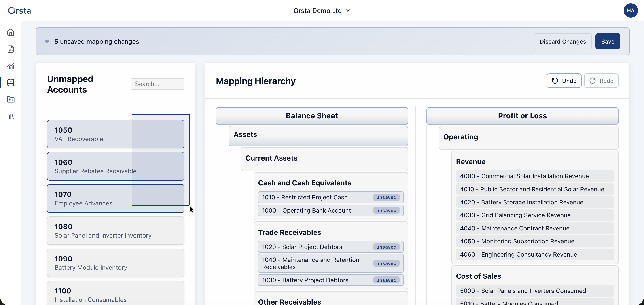644x305 pixels.
Task: Select 4020 - Battery Storage Installation Revenue
Action: click(x=535, y=202)
